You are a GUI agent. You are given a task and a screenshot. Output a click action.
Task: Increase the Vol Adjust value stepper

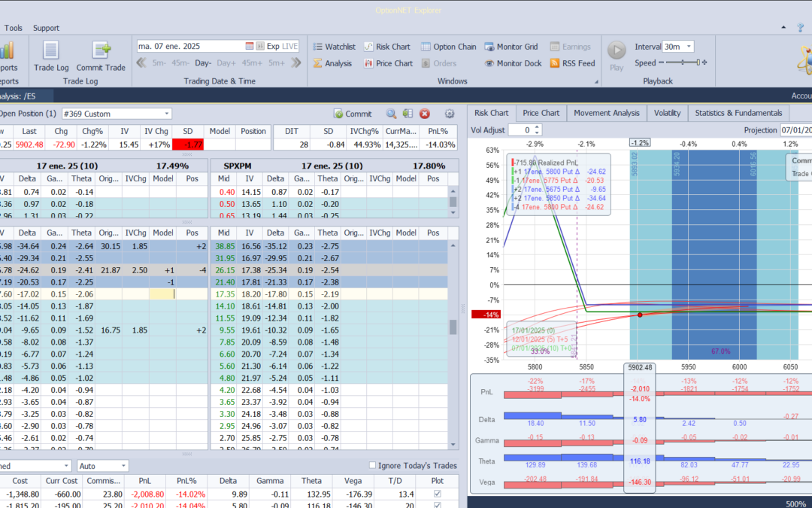[537, 127]
